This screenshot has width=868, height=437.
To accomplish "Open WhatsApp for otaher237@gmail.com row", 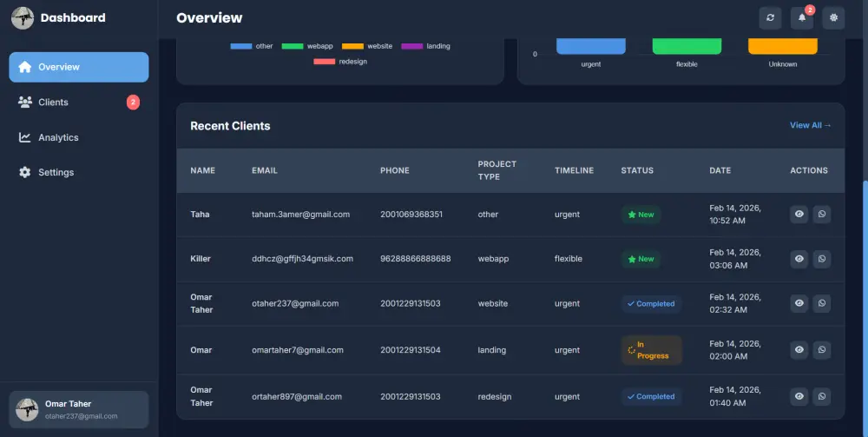I will tap(821, 303).
